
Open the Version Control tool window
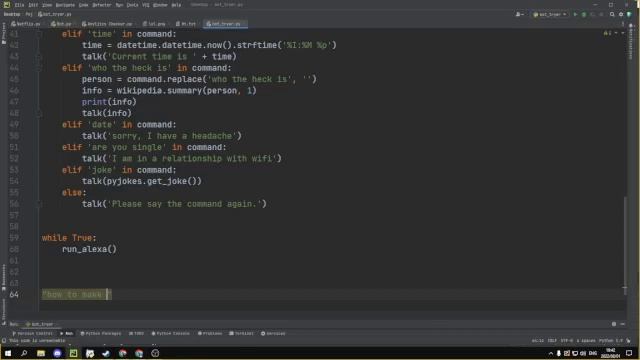[32, 333]
